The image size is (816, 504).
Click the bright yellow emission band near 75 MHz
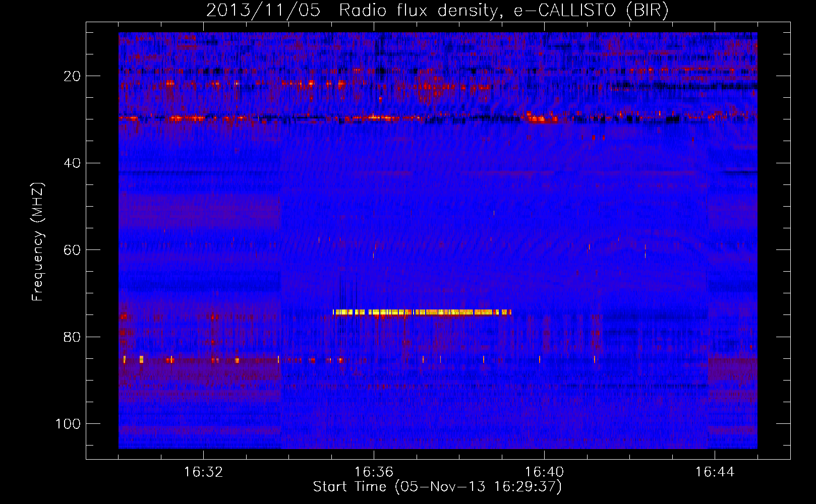[422, 312]
